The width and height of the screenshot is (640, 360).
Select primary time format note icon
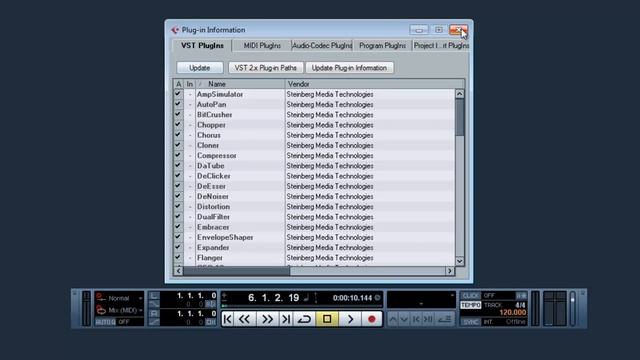point(306,298)
